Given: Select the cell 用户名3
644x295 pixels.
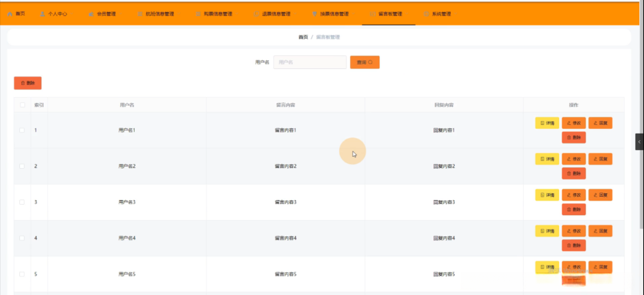Looking at the screenshot, I should [127, 202].
